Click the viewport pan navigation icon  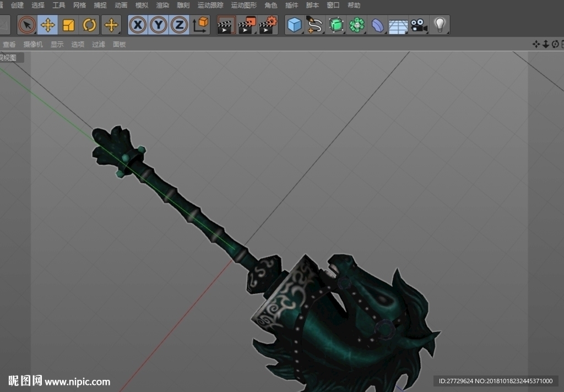[536, 44]
